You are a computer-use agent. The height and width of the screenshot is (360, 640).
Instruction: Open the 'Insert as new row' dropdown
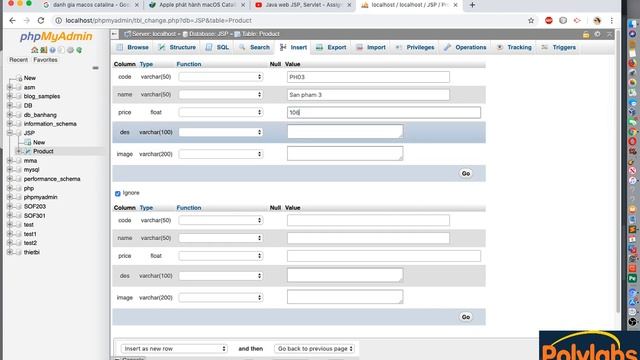click(174, 349)
